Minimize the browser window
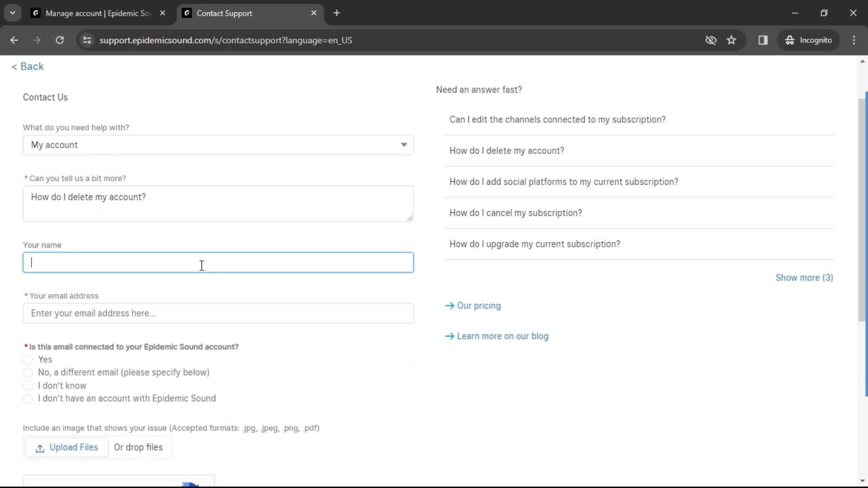This screenshot has width=868, height=488. coord(795,13)
